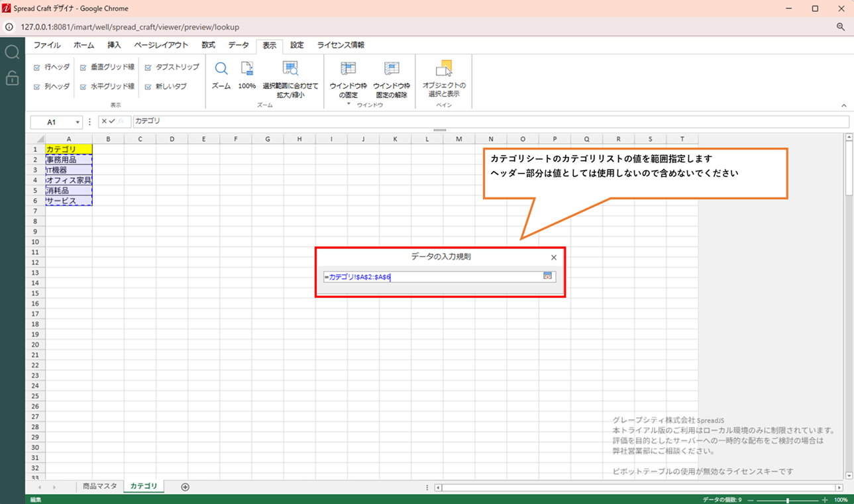Click the Zoom (ズーム) magnifier icon
The width and height of the screenshot is (854, 504).
tap(221, 70)
